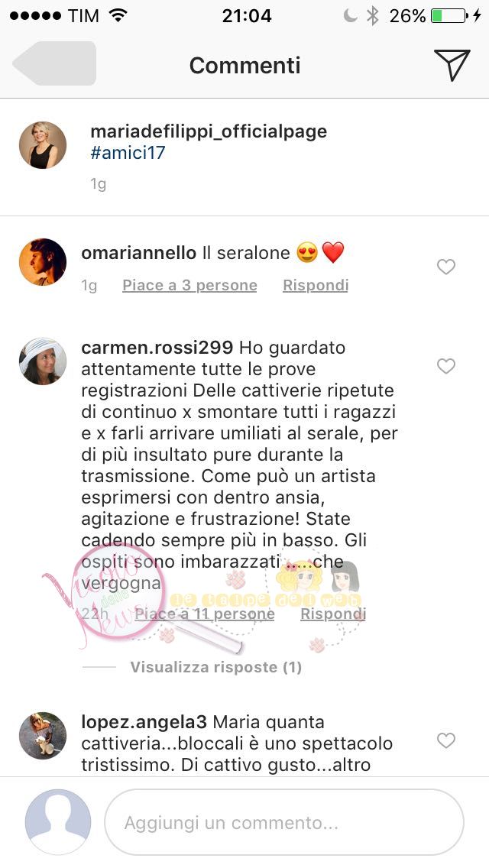The image size is (489, 868).
Task: Expand Visualizza risposte (1)
Action: 216,667
